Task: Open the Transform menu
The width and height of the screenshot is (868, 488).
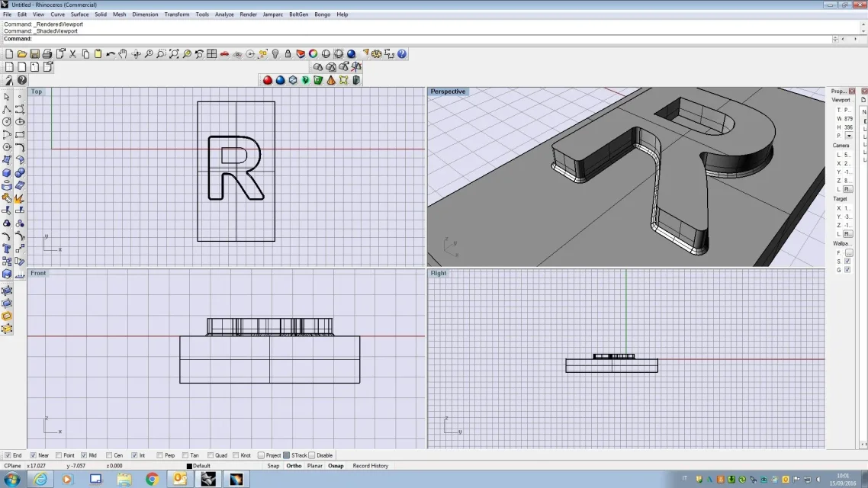Action: [x=177, y=14]
